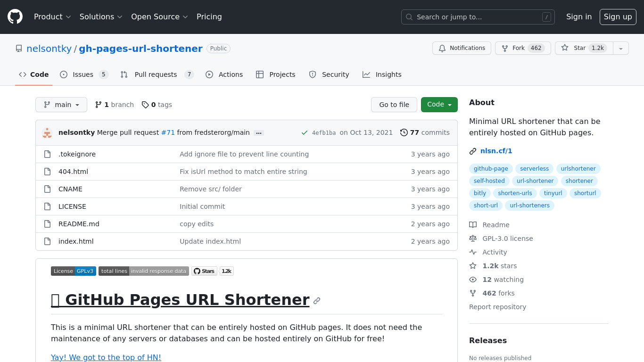View the 77 commits history

[425, 132]
